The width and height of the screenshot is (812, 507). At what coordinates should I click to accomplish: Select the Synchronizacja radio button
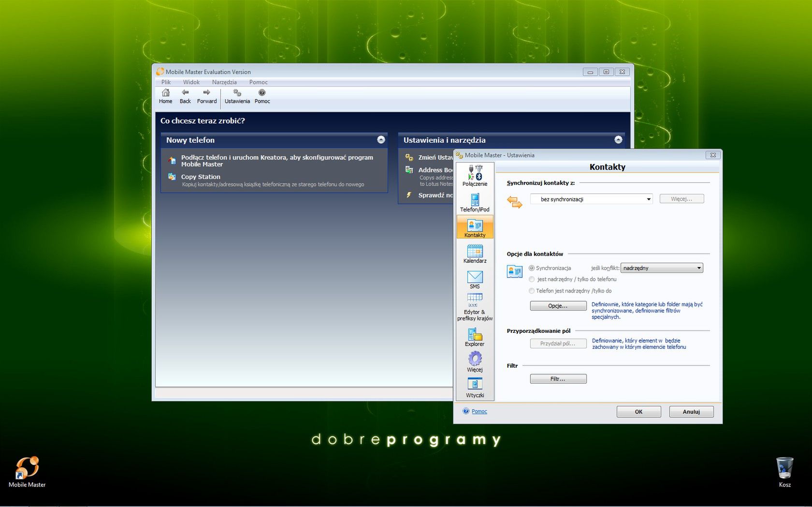tap(532, 268)
